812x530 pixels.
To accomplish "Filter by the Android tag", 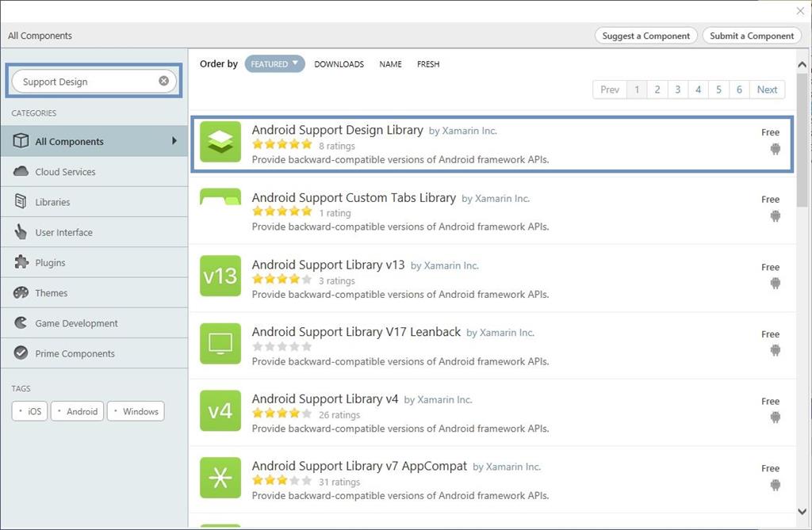I will (77, 411).
